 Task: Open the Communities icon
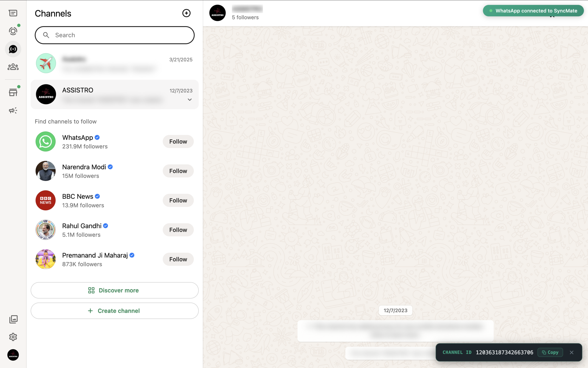click(x=13, y=67)
